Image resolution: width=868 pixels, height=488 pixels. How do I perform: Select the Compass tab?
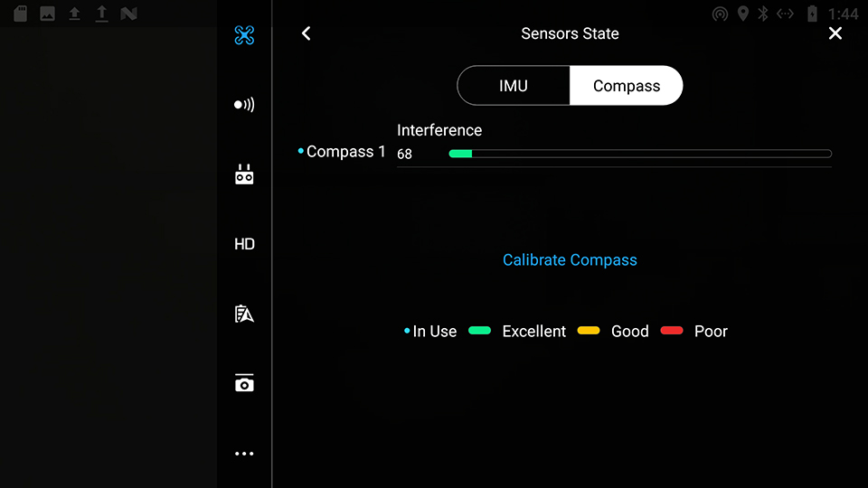click(626, 86)
